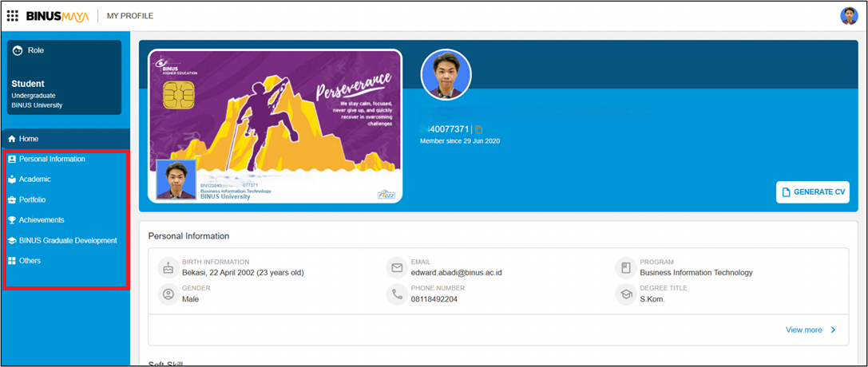Click the Student role card

(x=64, y=77)
